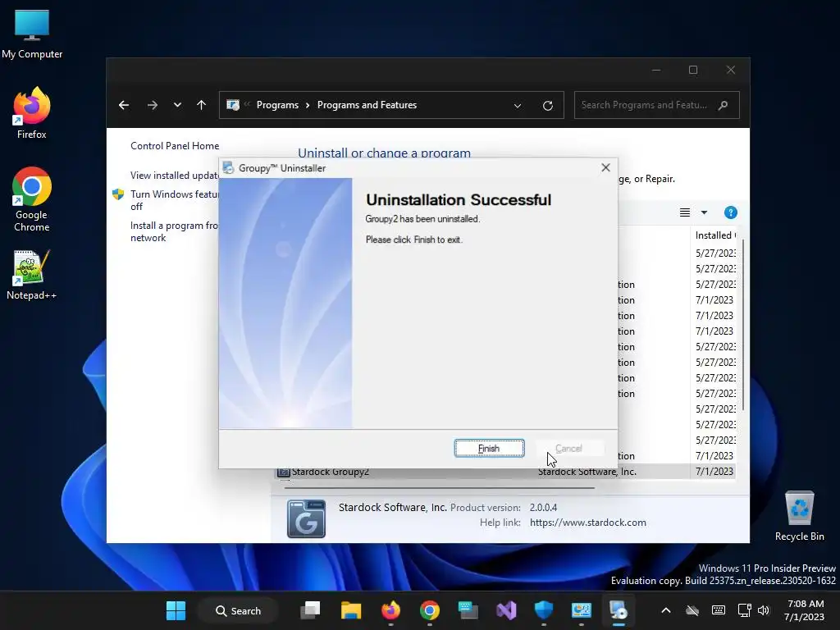Open Chrome from the taskbar
The image size is (840, 630).
(x=430, y=610)
